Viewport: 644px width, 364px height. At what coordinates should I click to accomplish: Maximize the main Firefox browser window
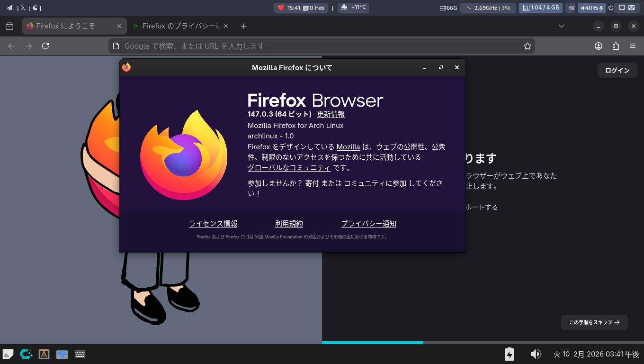tap(616, 26)
